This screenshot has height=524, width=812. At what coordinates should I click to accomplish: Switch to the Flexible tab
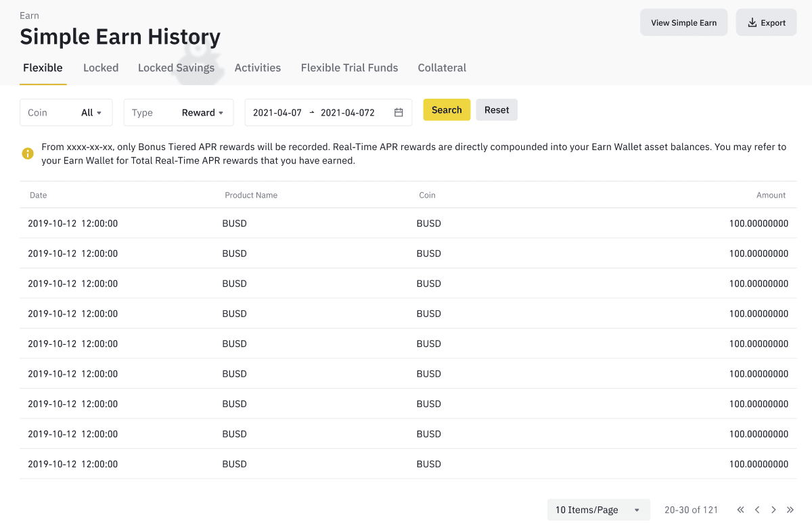coord(43,68)
